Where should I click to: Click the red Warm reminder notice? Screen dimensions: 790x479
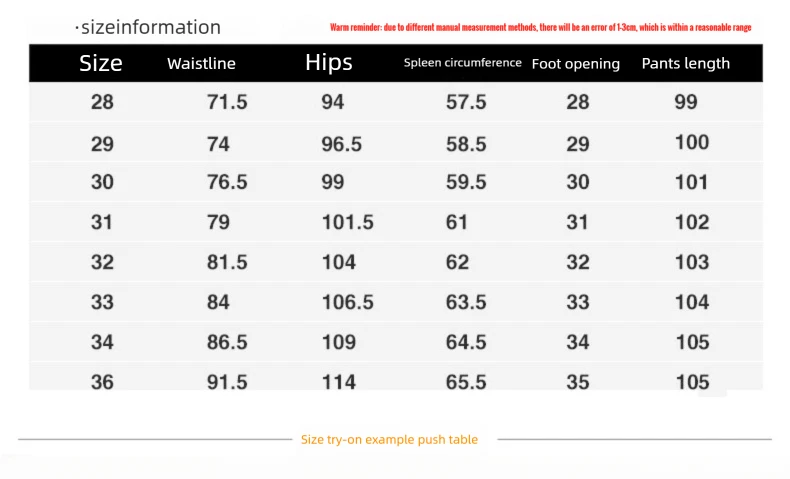click(x=541, y=27)
